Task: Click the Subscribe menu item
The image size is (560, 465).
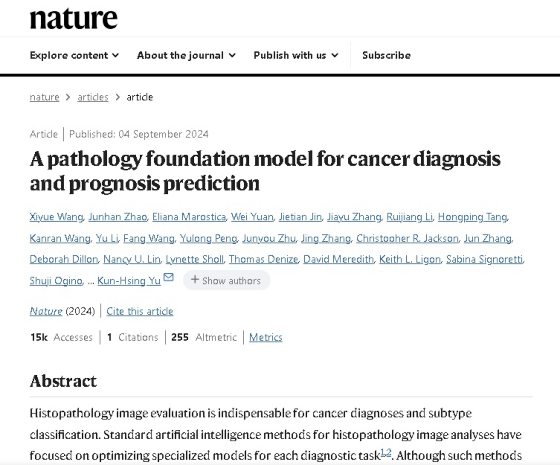Action: pos(386,55)
